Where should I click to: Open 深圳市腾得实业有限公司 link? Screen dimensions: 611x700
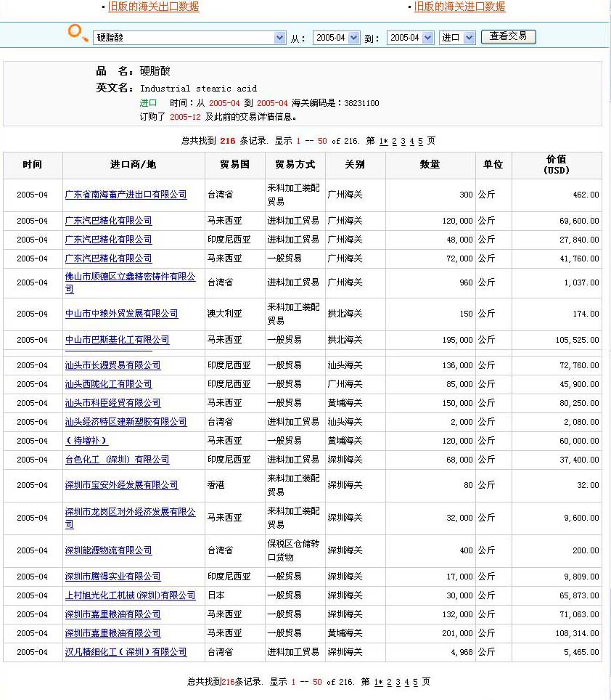click(x=112, y=577)
